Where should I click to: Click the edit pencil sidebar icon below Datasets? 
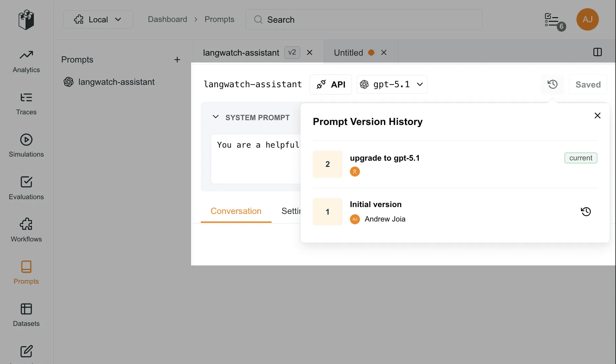26,351
